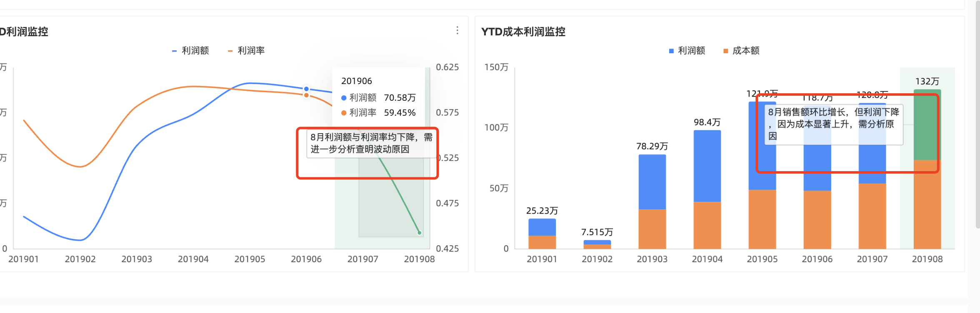Image resolution: width=980 pixels, height=313 pixels.
Task: Click the YTD成本利润监控 chart title
Action: pos(523,32)
